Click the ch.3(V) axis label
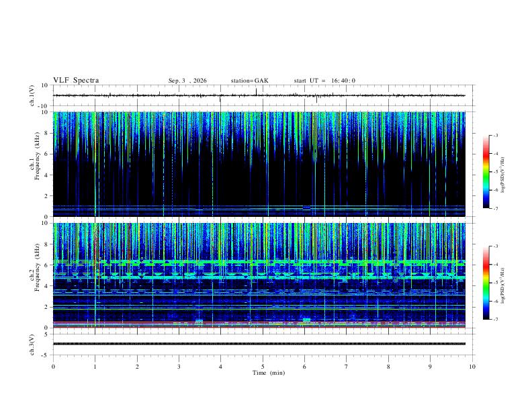This screenshot has height=411, width=532. (32, 345)
